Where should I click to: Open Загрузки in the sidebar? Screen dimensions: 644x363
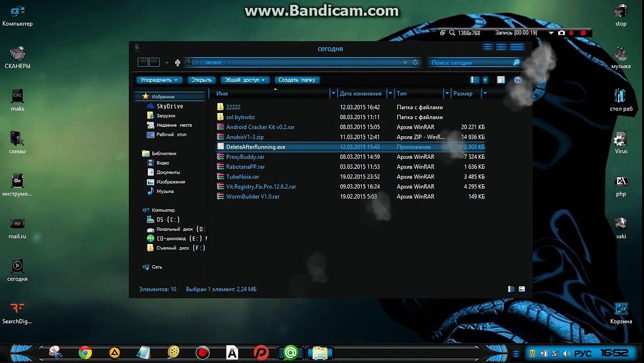point(166,115)
